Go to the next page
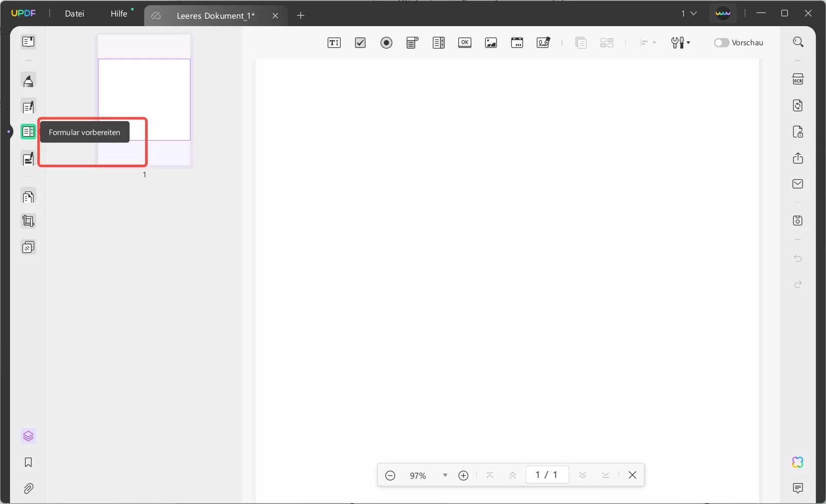Image resolution: width=826 pixels, height=504 pixels. (x=582, y=475)
